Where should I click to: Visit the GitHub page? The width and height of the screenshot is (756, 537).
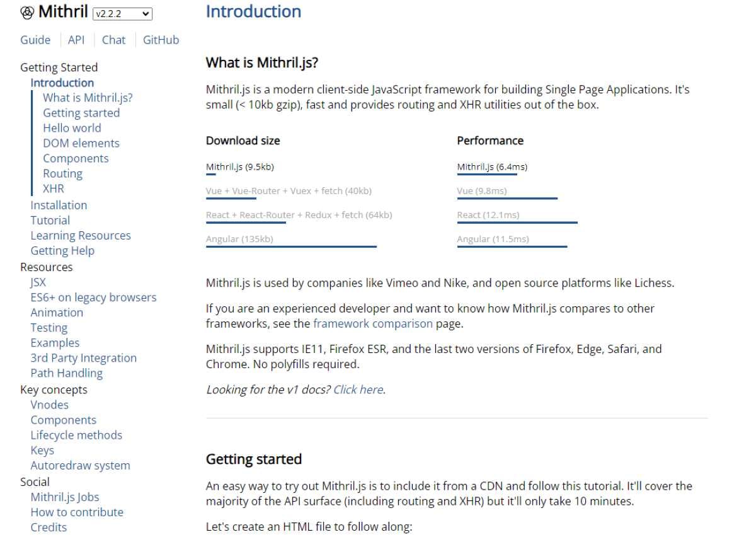tap(160, 40)
